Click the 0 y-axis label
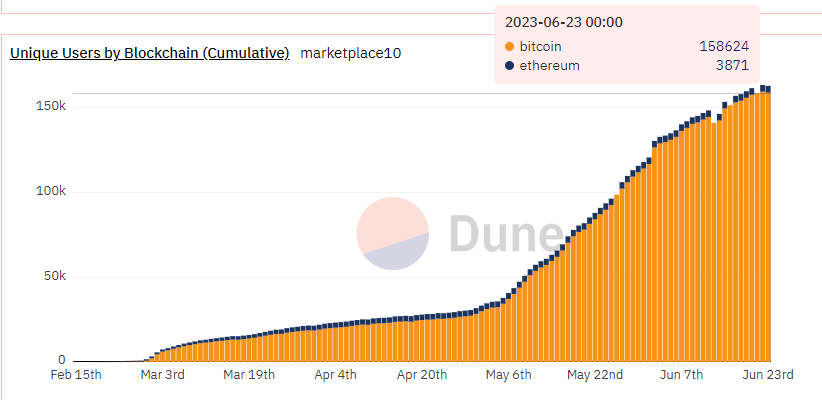822x400 pixels. 62,361
